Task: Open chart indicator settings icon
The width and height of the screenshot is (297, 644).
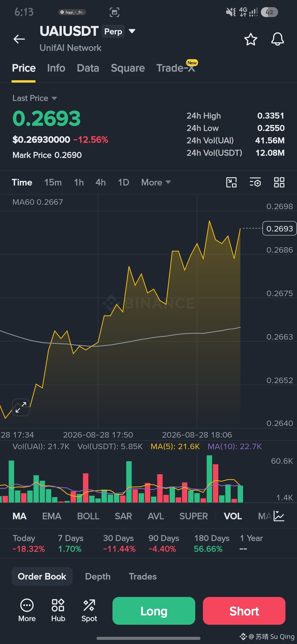Action: [255, 182]
